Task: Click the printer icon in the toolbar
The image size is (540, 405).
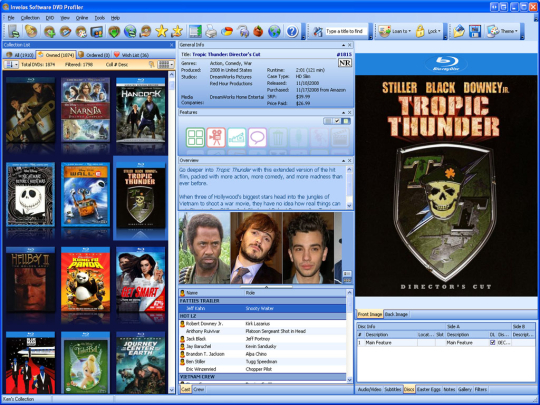Action: [211, 32]
